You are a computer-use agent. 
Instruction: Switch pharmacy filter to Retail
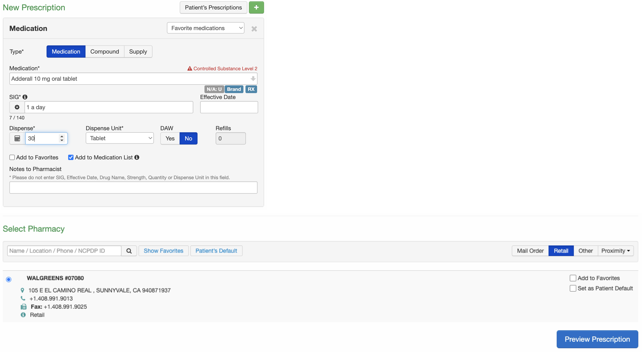click(561, 251)
